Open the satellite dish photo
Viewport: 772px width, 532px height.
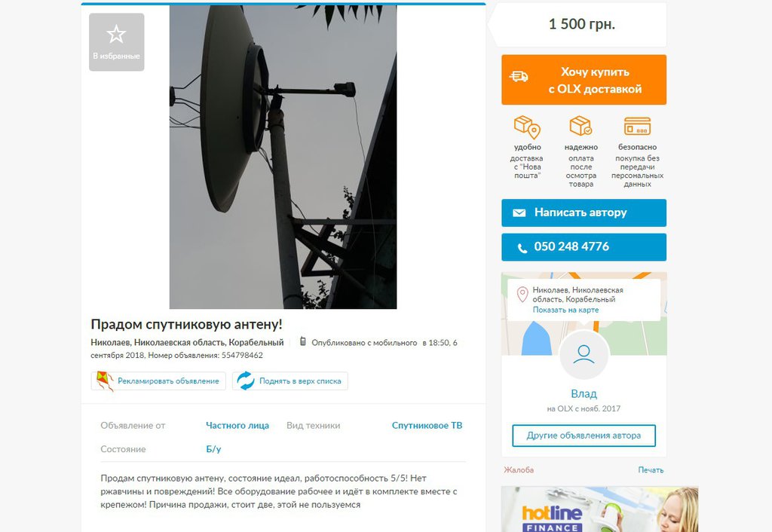pyautogui.click(x=283, y=157)
